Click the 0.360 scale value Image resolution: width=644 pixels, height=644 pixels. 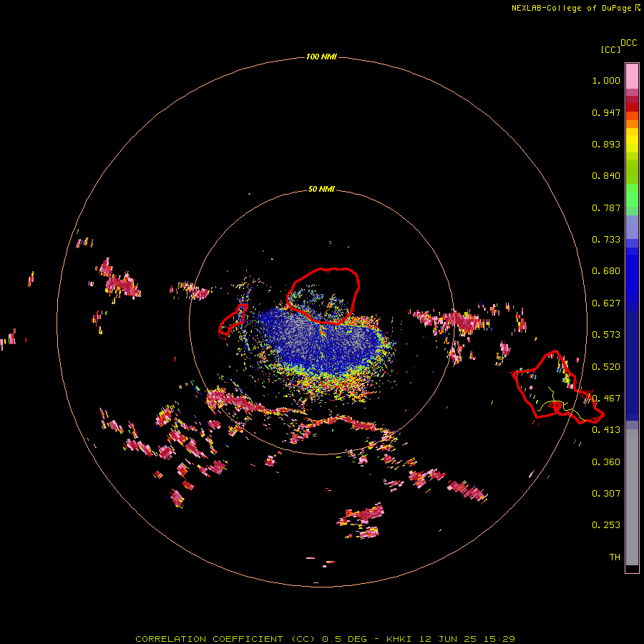[606, 462]
